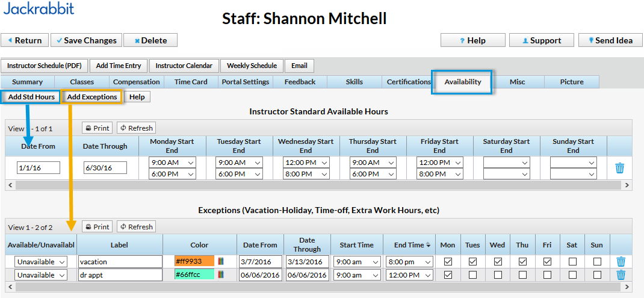Open Wednesday start 12:00 PM dropdown
The image size is (644, 298).
click(x=306, y=163)
